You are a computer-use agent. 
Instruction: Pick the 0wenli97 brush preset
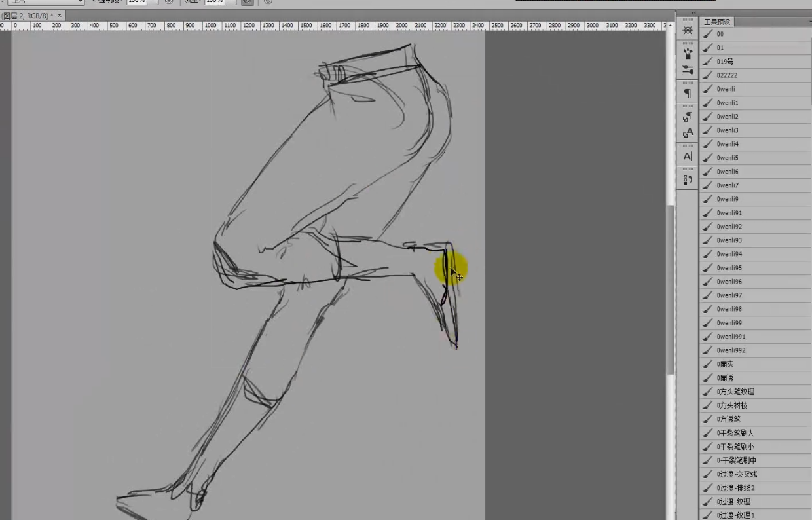click(x=755, y=295)
